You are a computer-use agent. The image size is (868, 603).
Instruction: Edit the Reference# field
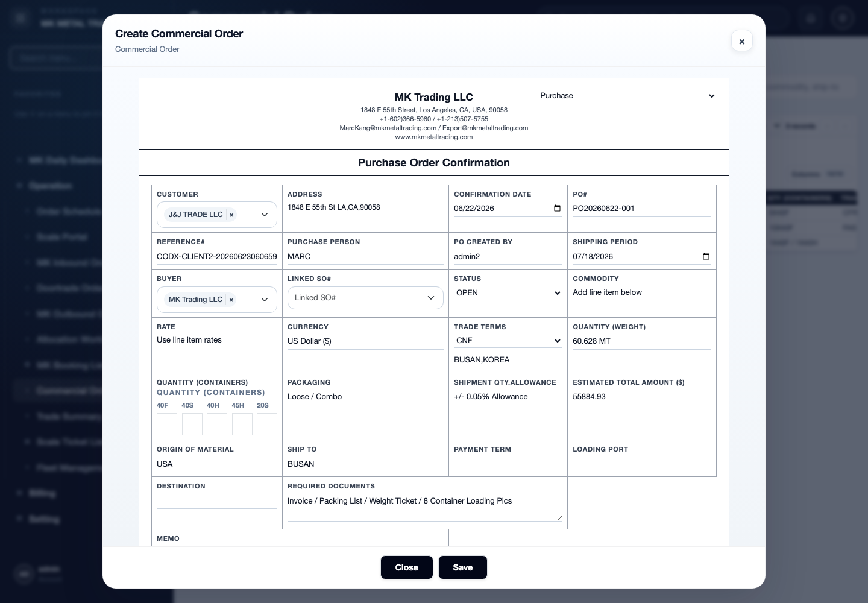pos(217,257)
